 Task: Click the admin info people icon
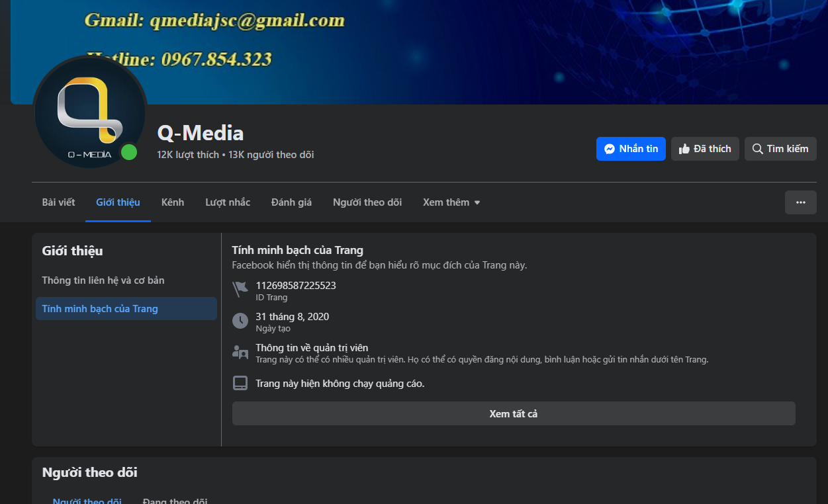click(240, 352)
